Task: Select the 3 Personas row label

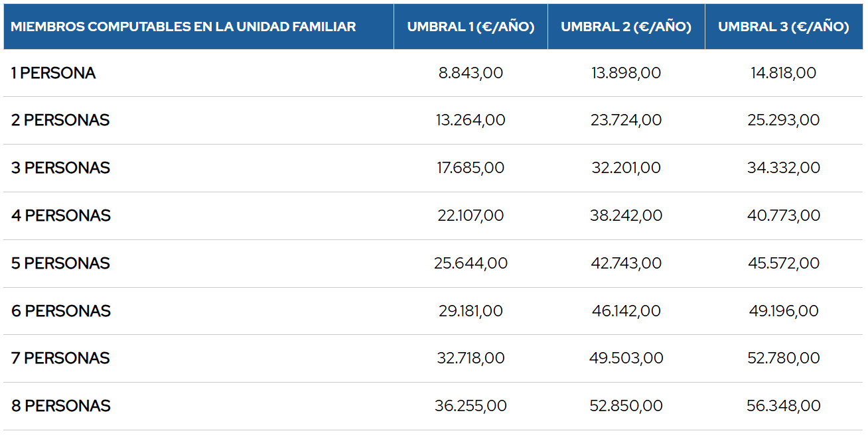Action: tap(60, 168)
